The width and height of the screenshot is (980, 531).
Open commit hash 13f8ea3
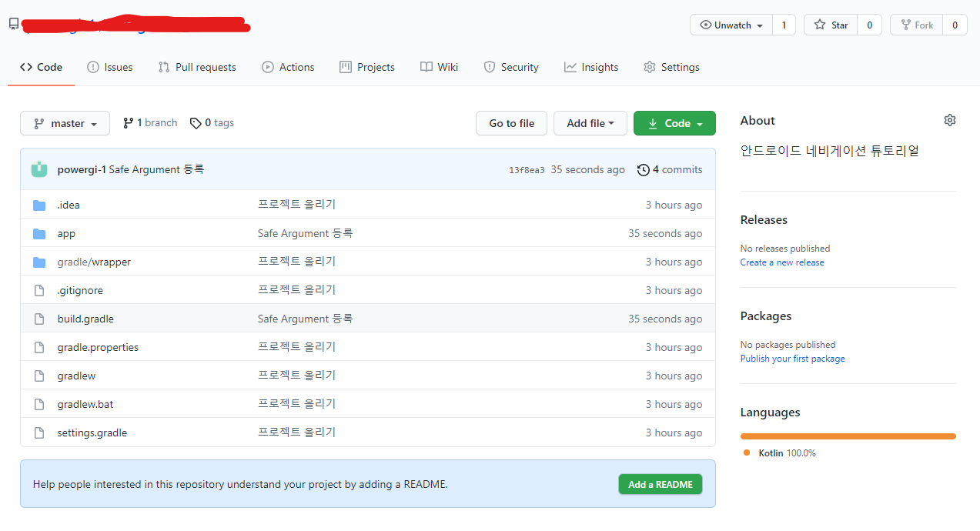coord(527,170)
